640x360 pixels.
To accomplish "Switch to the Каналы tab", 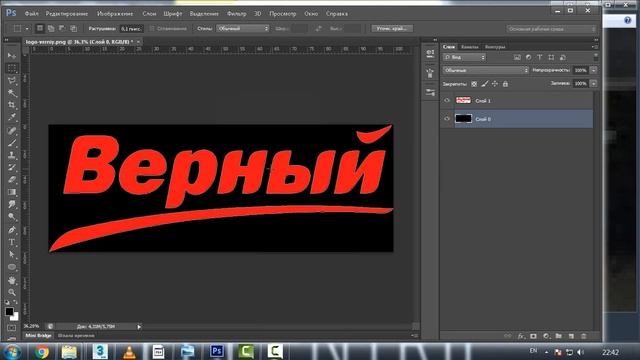I will (469, 47).
